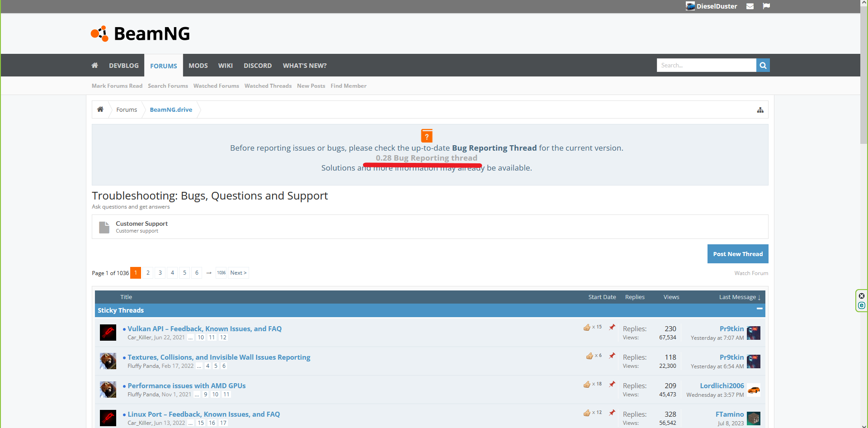Click Fluffy Panda avatar on Textures thread

coord(108,361)
